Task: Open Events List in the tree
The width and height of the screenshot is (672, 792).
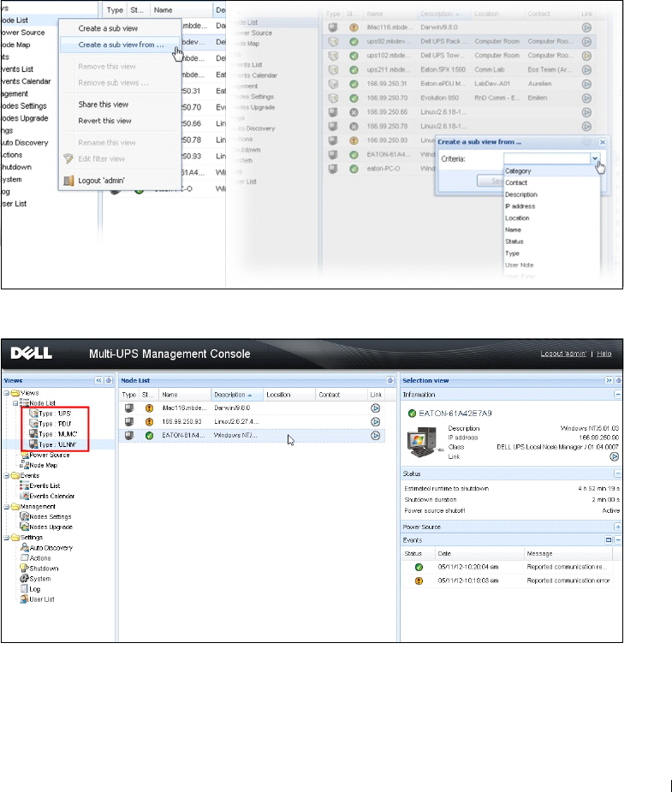Action: [x=45, y=486]
